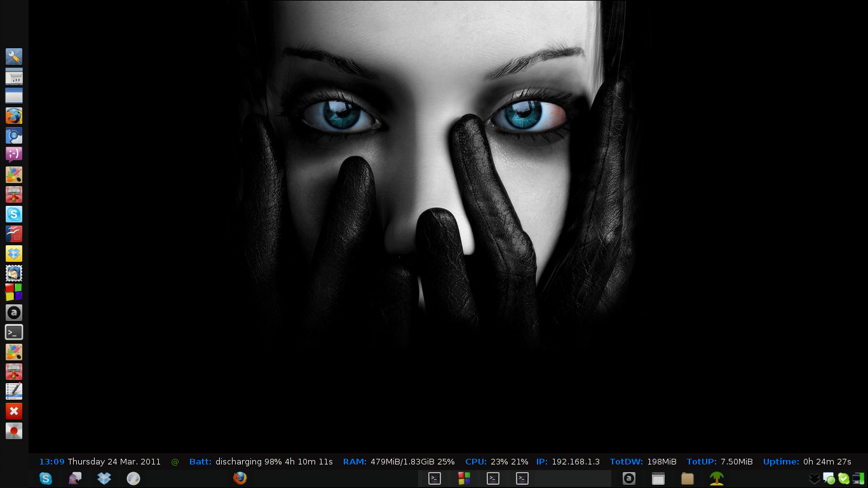Click the Firefox icon in the bottom panel
Screen dimensions: 868x488
coord(240,478)
